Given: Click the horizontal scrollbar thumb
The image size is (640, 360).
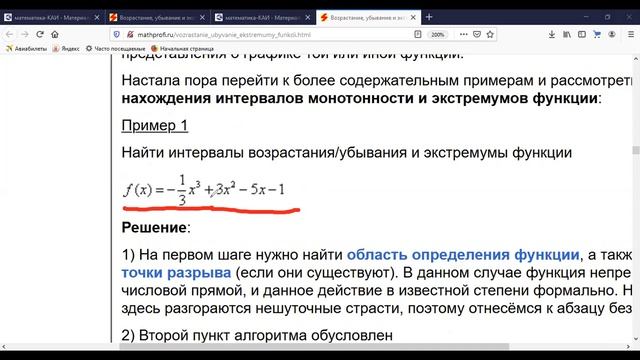Looking at the screenshot, I should coord(314,347).
